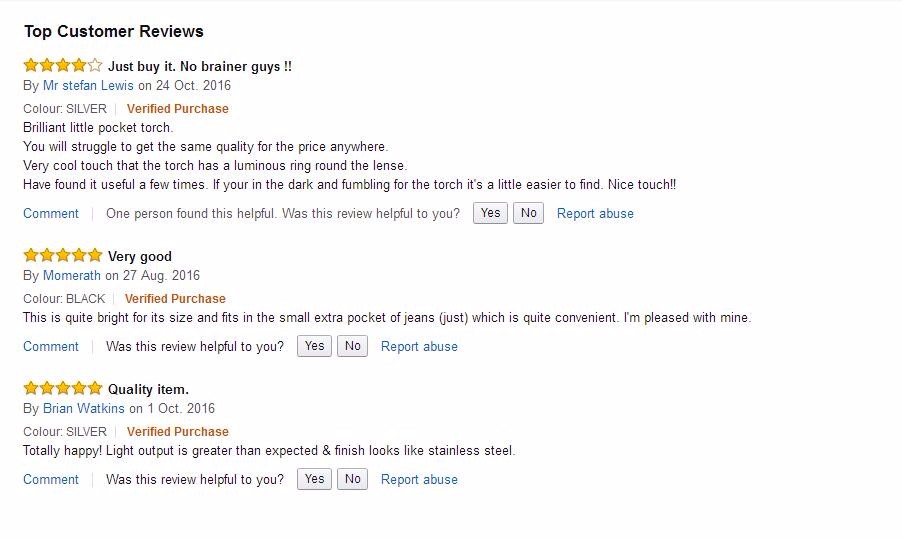Comment on the 'Just buy it' review
The width and height of the screenshot is (902, 539).
(x=51, y=214)
